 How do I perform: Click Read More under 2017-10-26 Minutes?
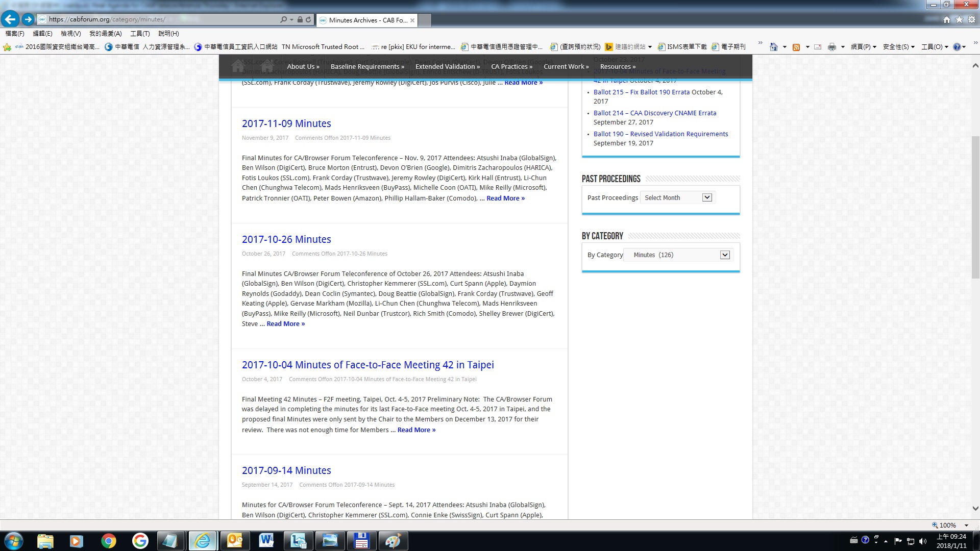click(x=285, y=323)
